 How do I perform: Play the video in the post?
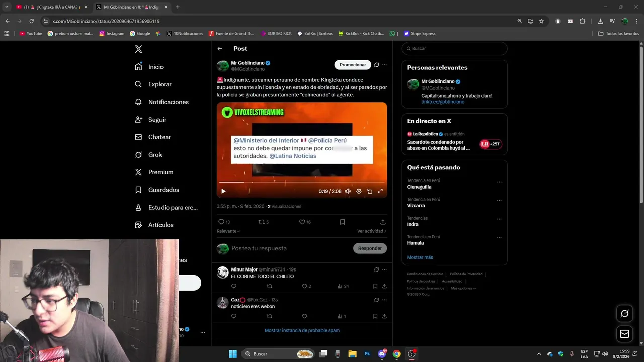click(x=223, y=191)
